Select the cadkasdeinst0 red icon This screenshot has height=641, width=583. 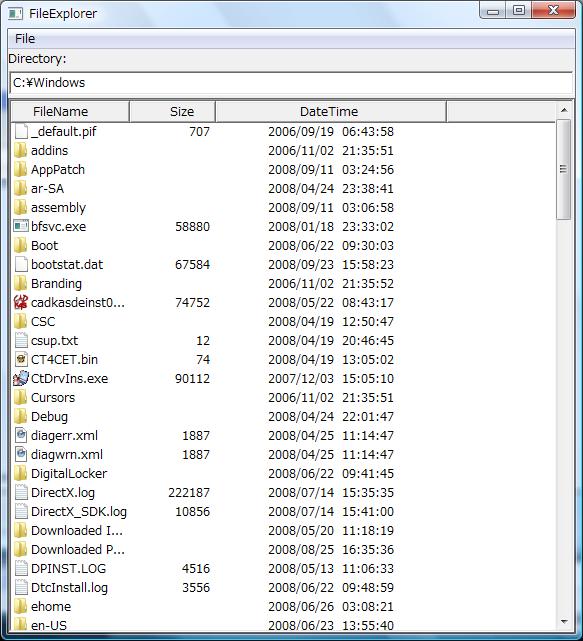pyautogui.click(x=20, y=302)
